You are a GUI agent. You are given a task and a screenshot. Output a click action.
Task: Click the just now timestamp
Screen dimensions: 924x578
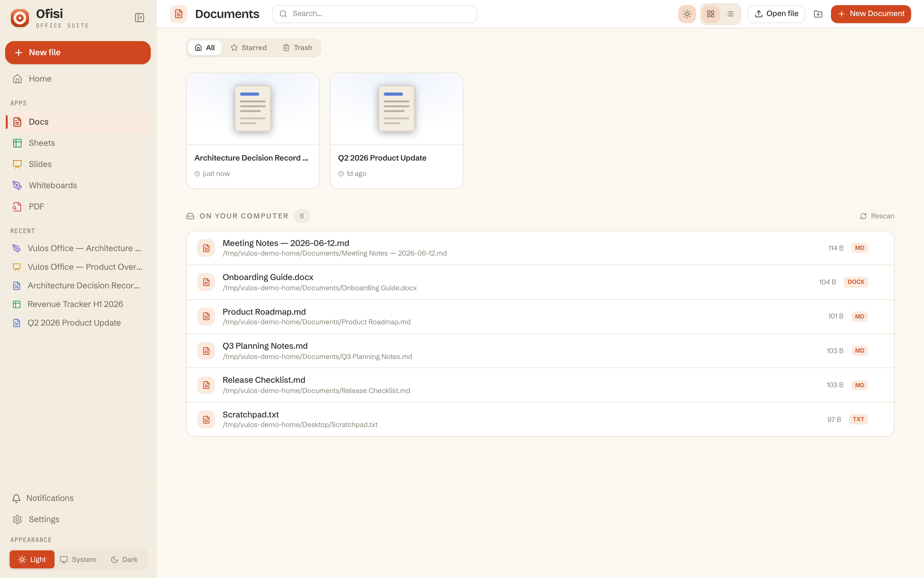[216, 173]
